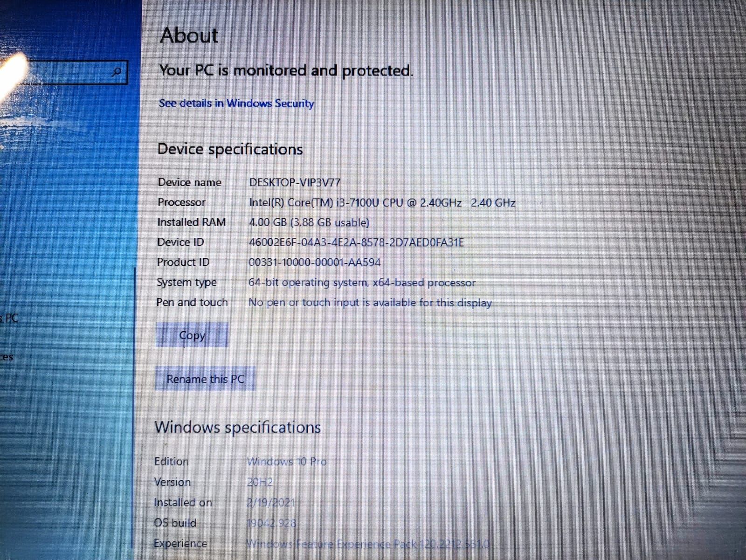
Task: Click the Processor label
Action: 181,202
